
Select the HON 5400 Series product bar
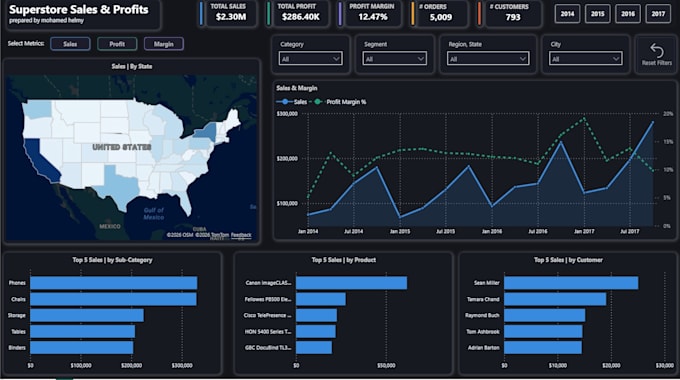[316, 331]
